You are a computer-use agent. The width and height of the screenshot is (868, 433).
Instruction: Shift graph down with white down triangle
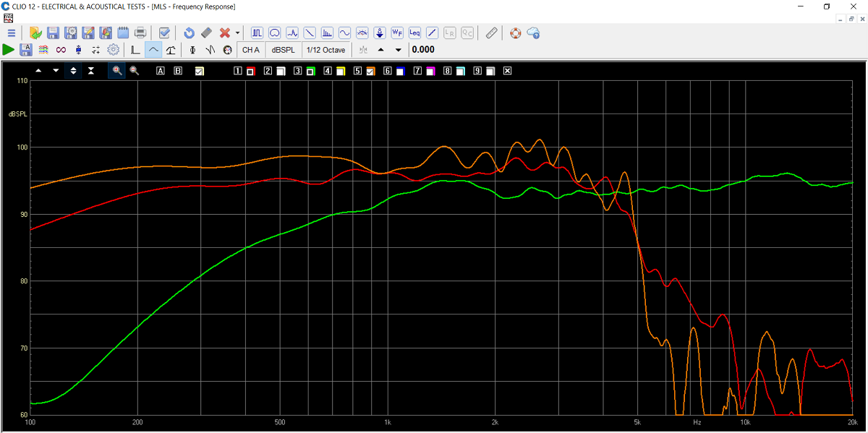(56, 71)
